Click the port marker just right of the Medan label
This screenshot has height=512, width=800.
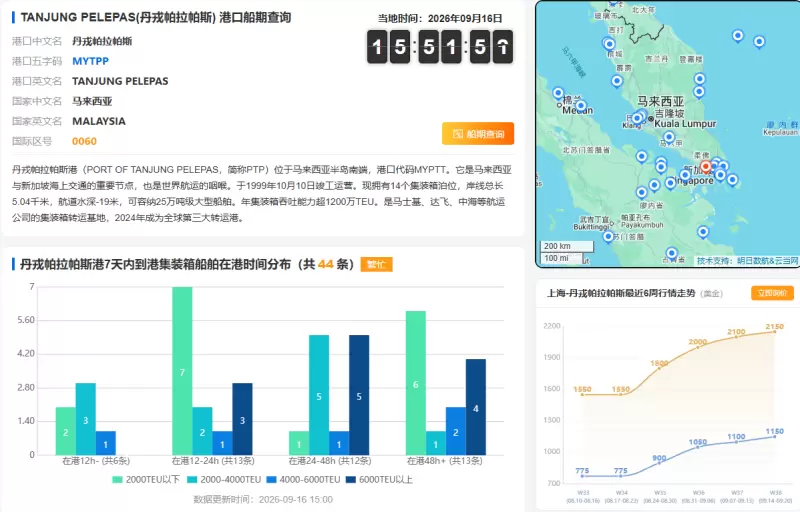point(581,106)
